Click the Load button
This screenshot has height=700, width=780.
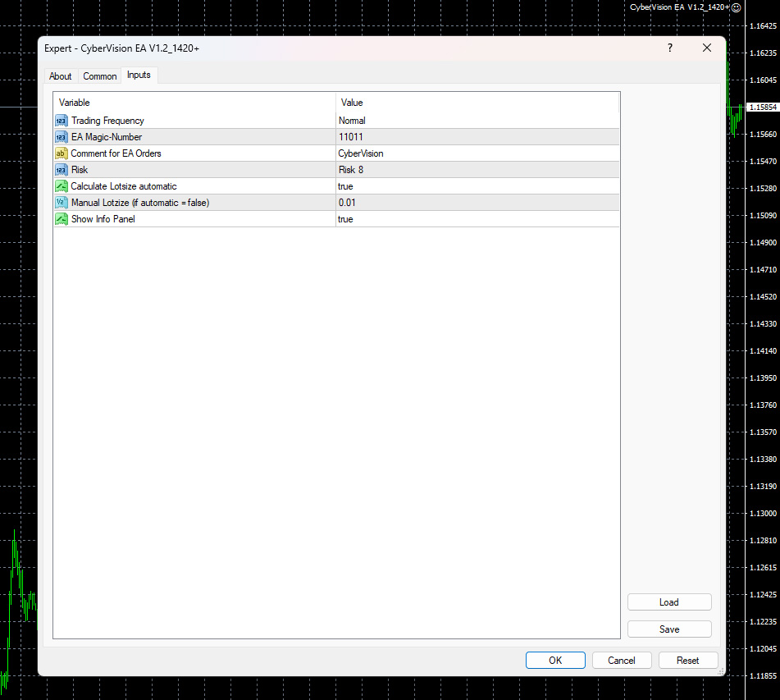pyautogui.click(x=669, y=602)
